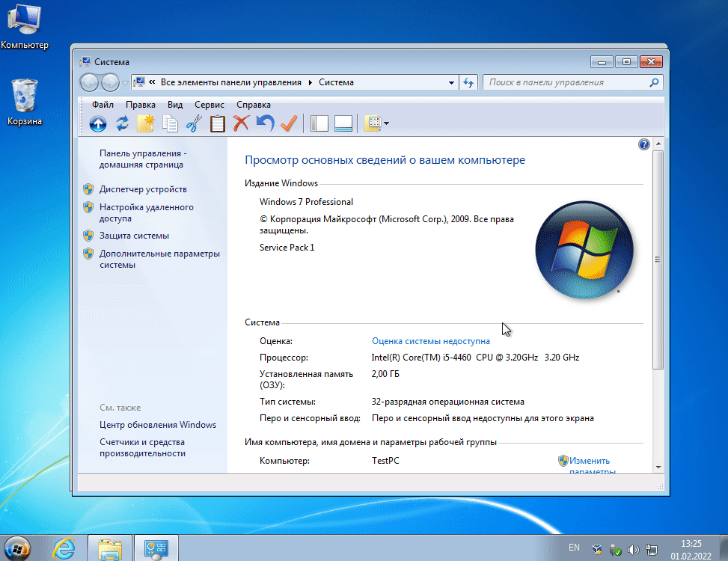
Task: Click the Refresh toolbar icon with blue arrows
Action: pos(122,123)
